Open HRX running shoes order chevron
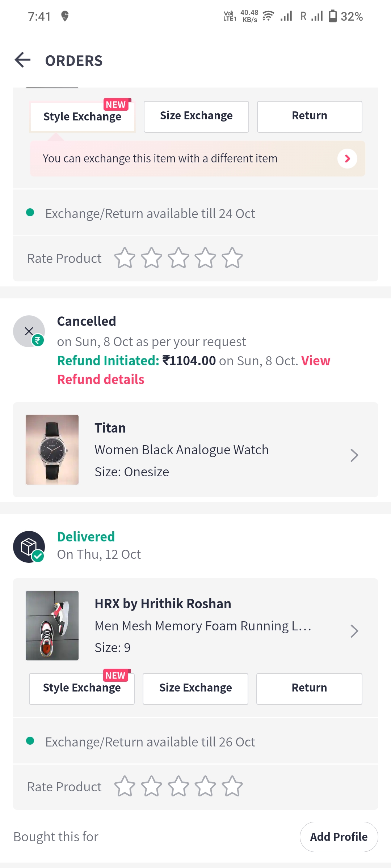This screenshot has width=391, height=868. pyautogui.click(x=354, y=631)
